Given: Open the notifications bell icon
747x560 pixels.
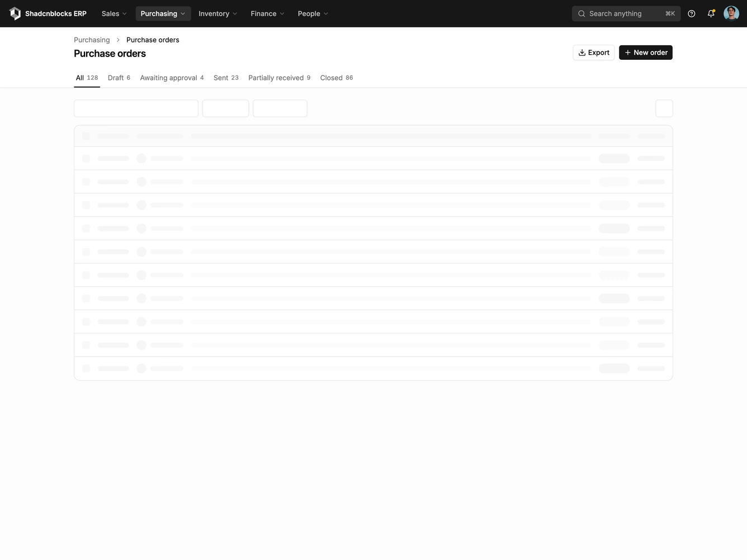Looking at the screenshot, I should pyautogui.click(x=711, y=13).
